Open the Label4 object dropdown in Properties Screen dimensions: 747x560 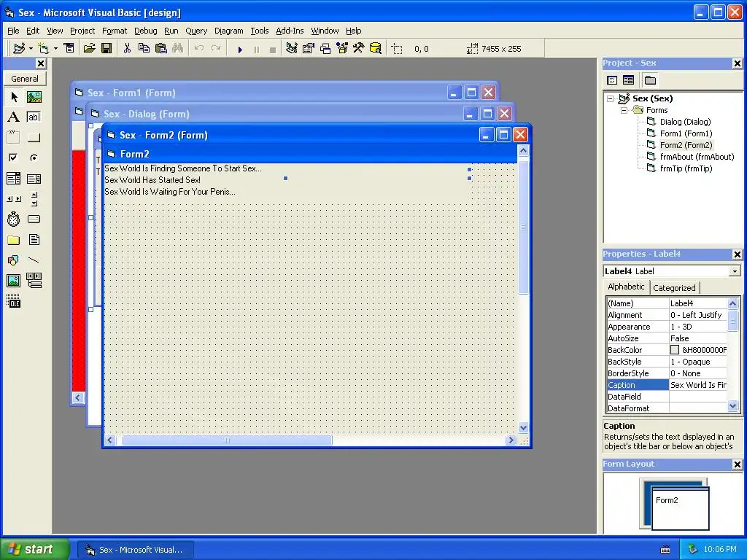pyautogui.click(x=735, y=271)
